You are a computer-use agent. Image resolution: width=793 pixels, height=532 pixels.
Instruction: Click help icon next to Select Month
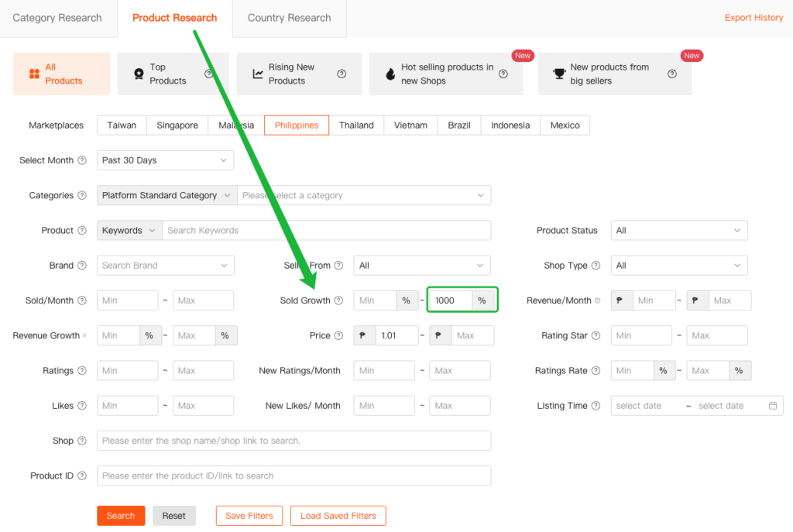82,161
